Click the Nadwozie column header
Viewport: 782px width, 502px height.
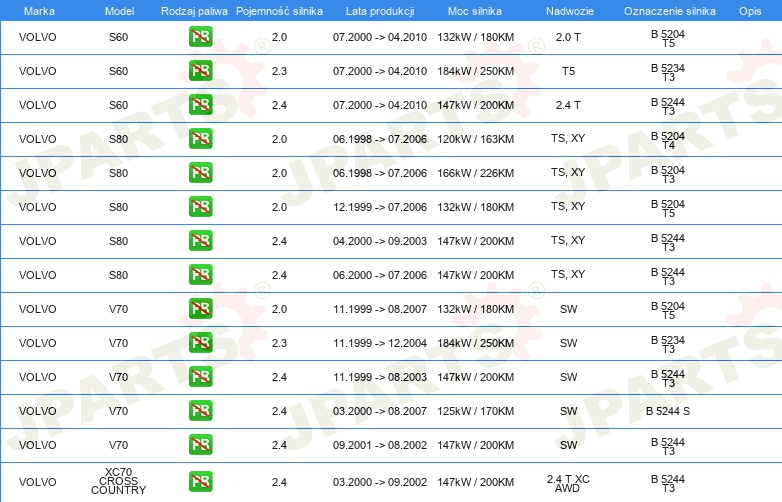click(x=570, y=11)
